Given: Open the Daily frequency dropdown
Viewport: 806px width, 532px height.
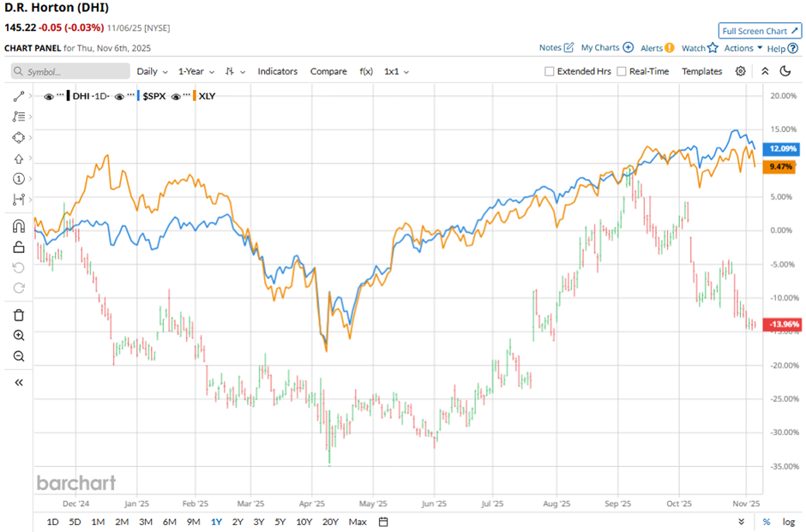Looking at the screenshot, I should pos(152,71).
